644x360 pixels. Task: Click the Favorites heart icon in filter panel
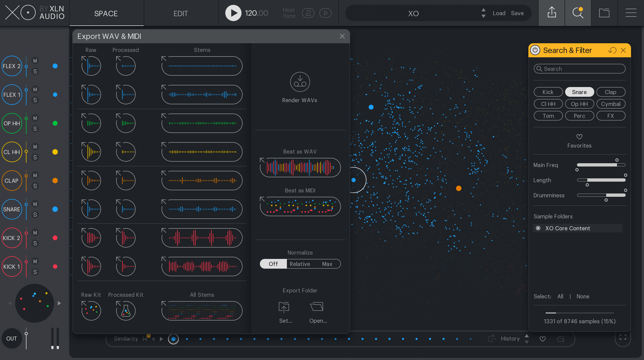click(579, 136)
